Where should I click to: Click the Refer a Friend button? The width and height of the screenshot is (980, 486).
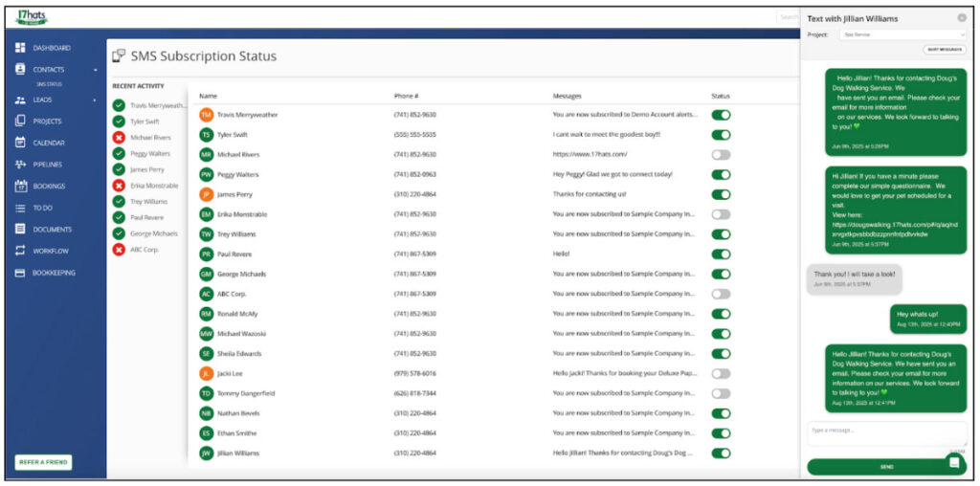coord(43,462)
